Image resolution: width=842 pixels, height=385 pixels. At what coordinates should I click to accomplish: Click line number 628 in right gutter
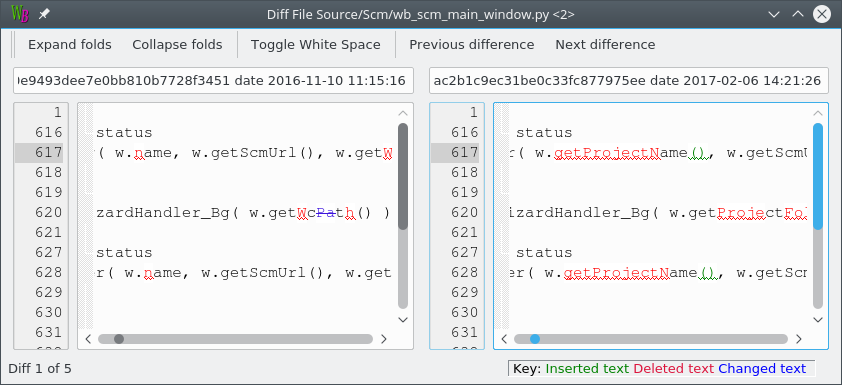tap(464, 273)
